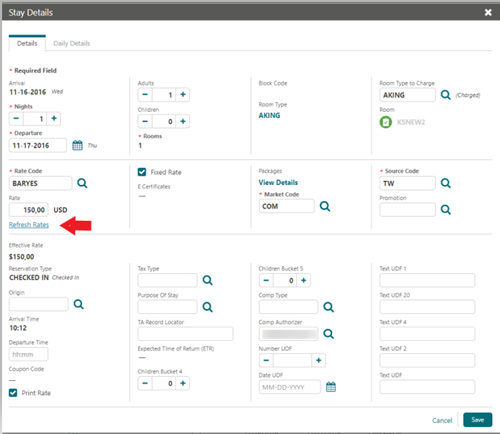500x434 pixels.
Task: Decrease Adults count with minus button
Action: pyautogui.click(x=145, y=95)
